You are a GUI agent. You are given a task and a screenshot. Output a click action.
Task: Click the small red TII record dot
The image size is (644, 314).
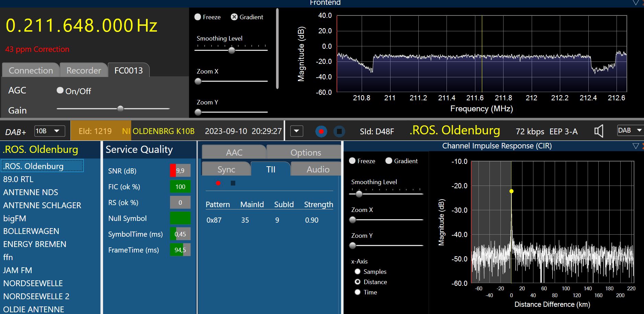(x=218, y=183)
